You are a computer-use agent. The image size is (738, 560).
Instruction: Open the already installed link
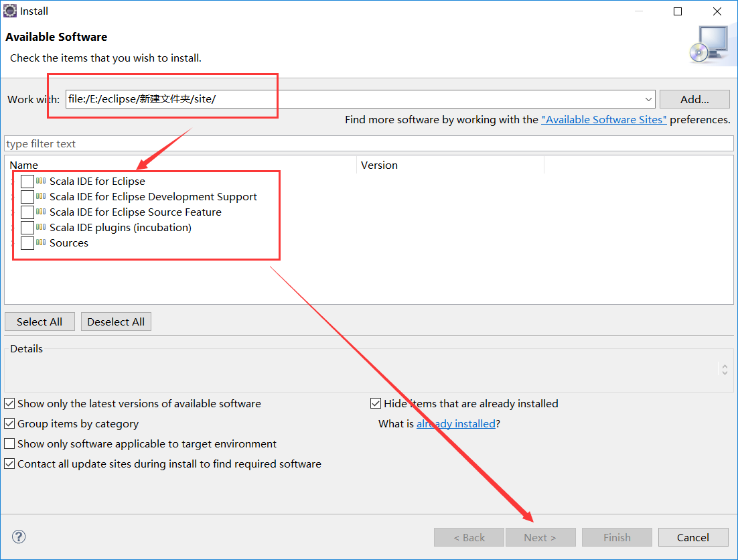(456, 423)
